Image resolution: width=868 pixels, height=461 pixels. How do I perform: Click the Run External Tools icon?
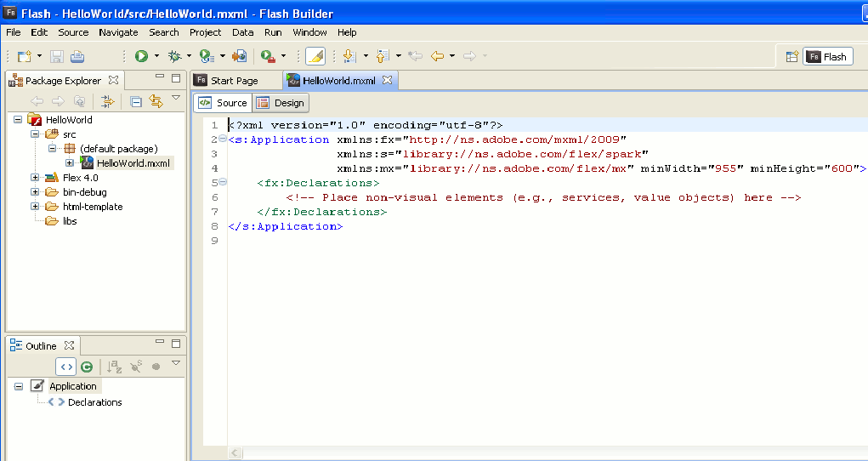pos(269,56)
